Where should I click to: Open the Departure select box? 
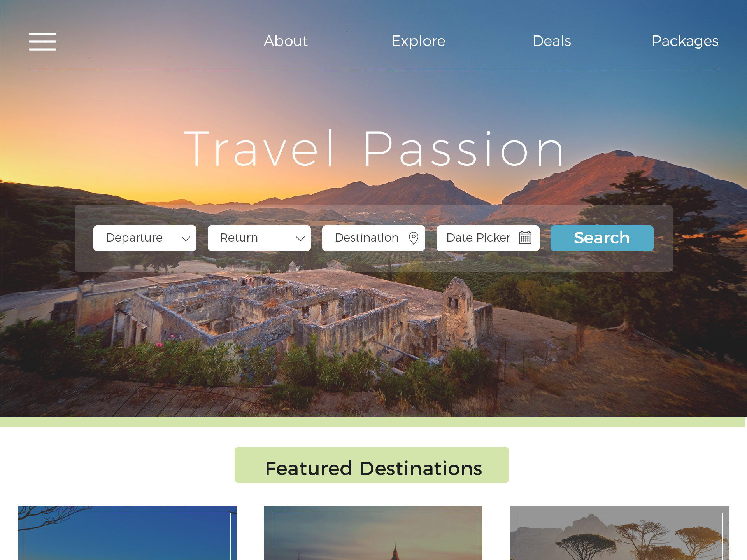click(145, 238)
